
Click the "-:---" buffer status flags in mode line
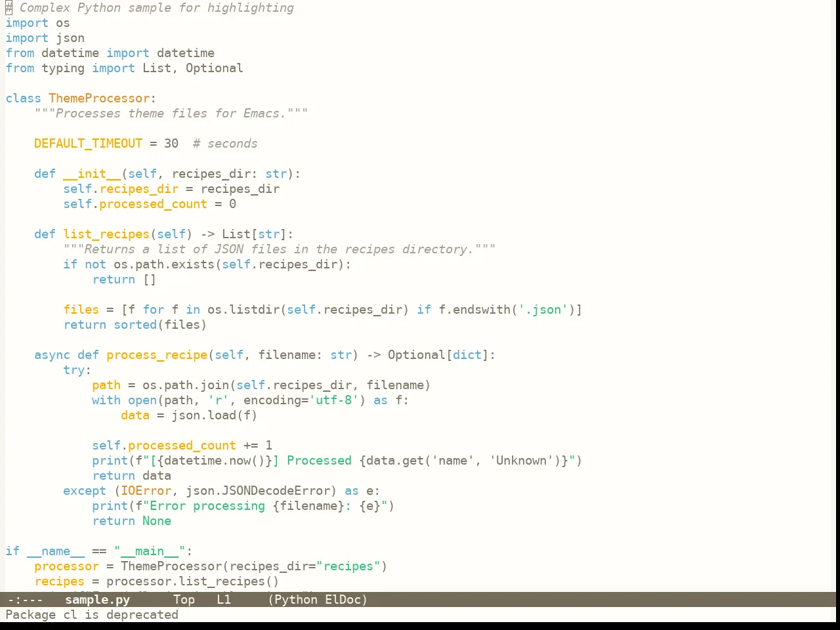pyautogui.click(x=24, y=600)
